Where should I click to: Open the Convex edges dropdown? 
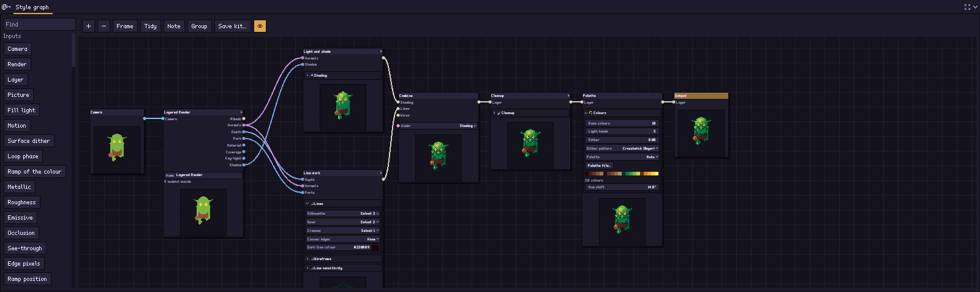click(x=343, y=239)
